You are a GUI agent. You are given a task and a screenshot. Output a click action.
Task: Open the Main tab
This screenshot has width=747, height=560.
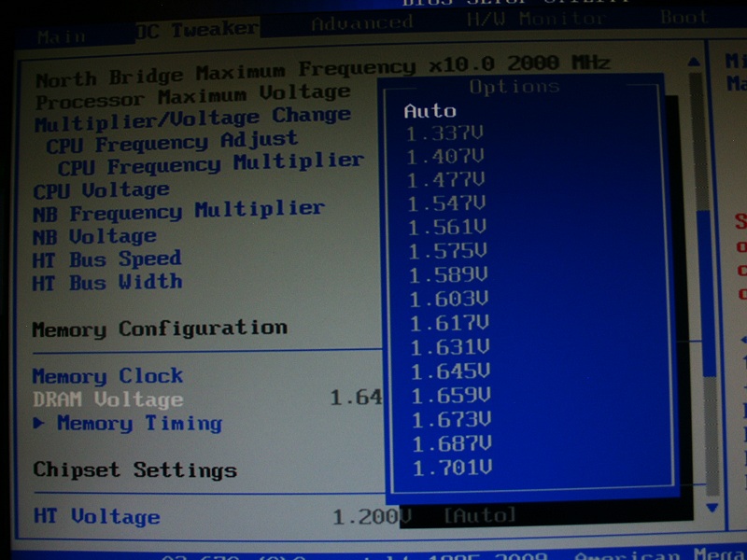click(x=63, y=36)
